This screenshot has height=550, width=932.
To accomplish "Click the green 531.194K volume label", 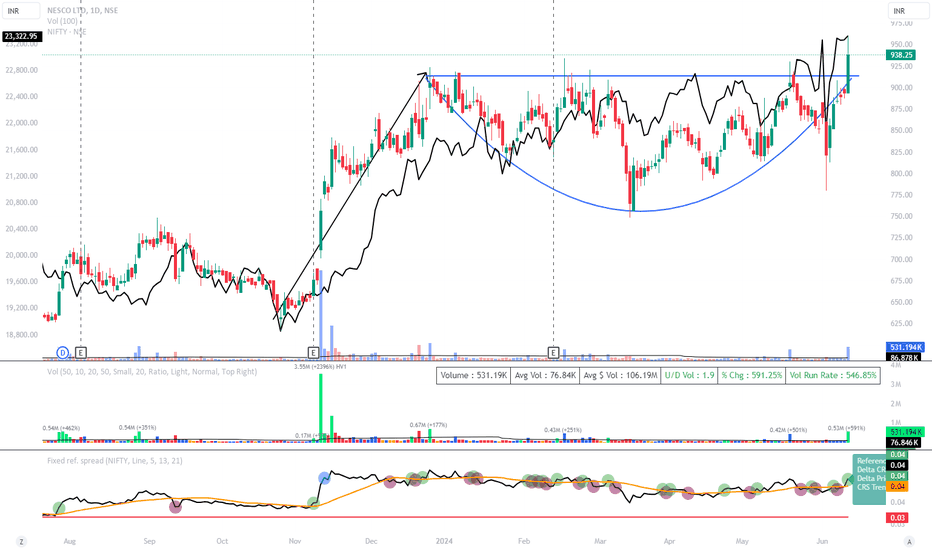I will (x=905, y=432).
